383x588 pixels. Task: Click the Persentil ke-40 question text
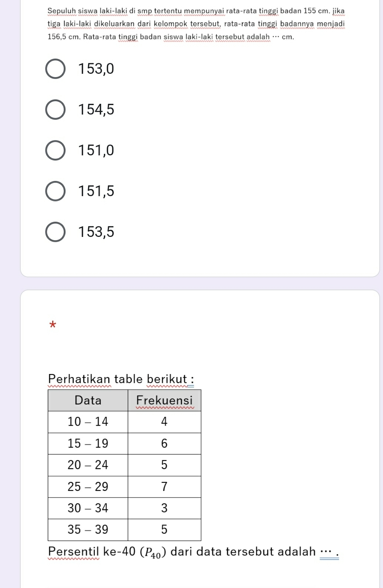(x=193, y=552)
